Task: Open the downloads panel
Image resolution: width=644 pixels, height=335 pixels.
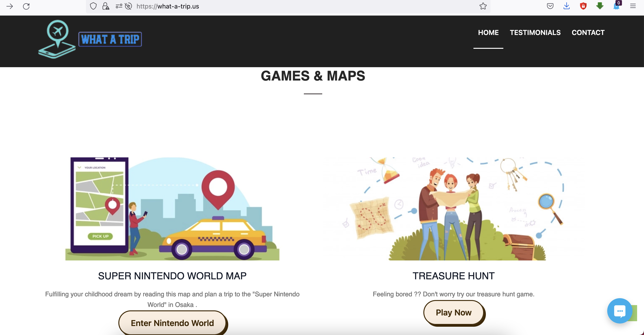Action: tap(567, 6)
